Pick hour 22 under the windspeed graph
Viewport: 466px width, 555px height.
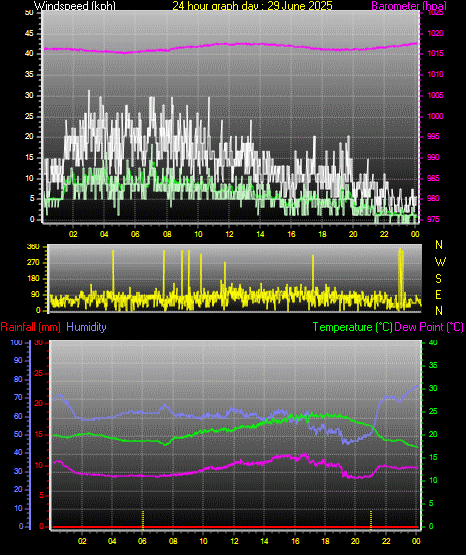pyautogui.click(x=384, y=234)
